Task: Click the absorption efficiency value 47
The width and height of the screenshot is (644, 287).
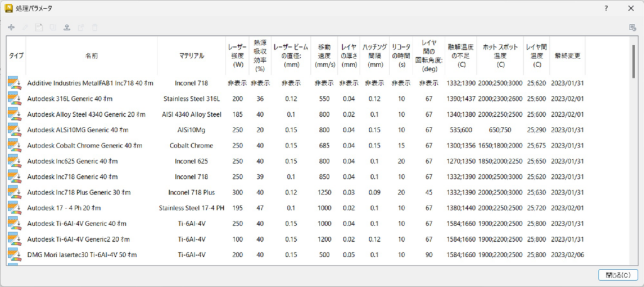Action: (x=260, y=208)
